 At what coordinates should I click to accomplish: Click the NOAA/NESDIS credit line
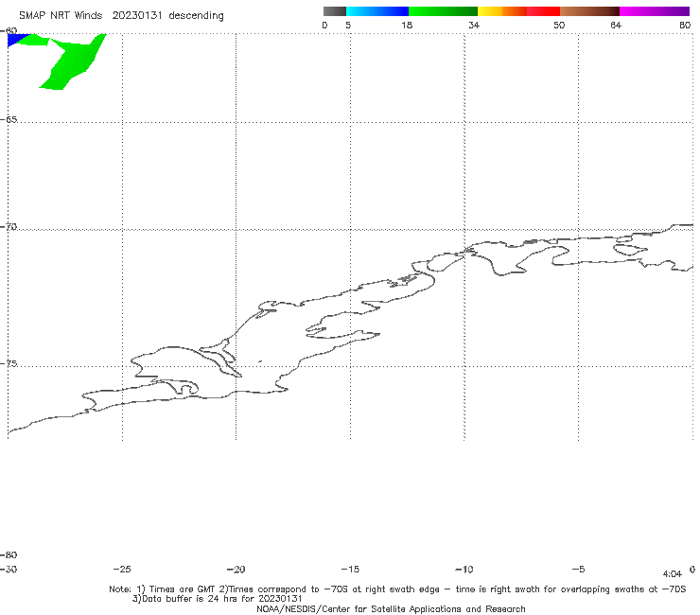(x=391, y=609)
